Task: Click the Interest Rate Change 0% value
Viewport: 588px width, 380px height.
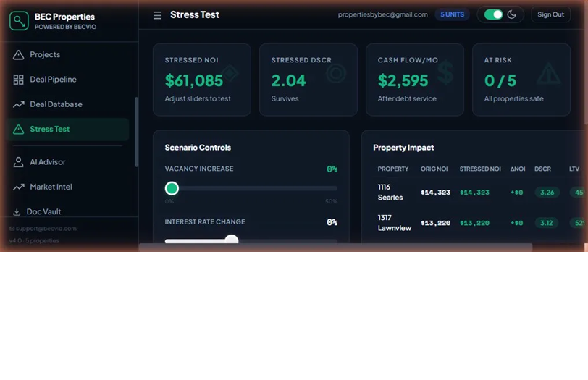Action: pyautogui.click(x=332, y=222)
